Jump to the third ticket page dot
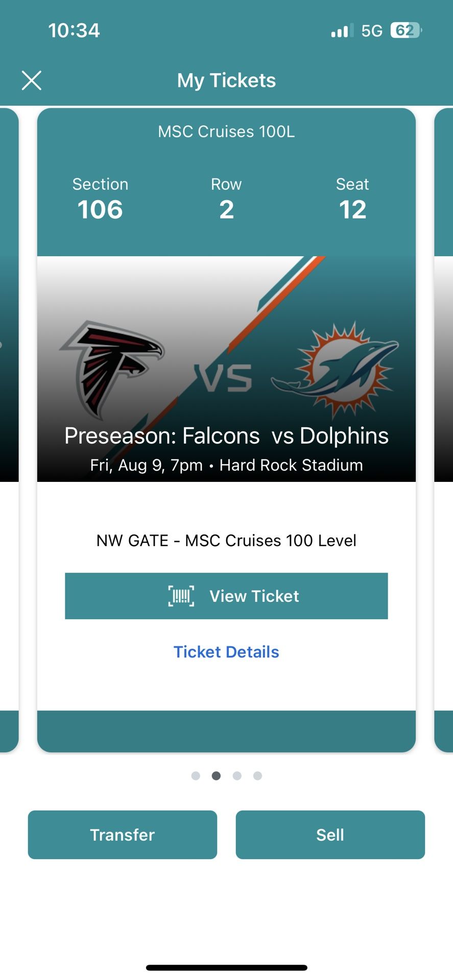The width and height of the screenshot is (453, 980). (x=237, y=776)
